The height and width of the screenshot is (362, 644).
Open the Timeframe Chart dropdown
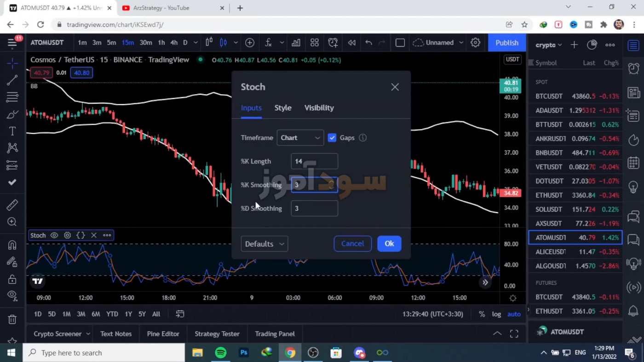coord(300,138)
